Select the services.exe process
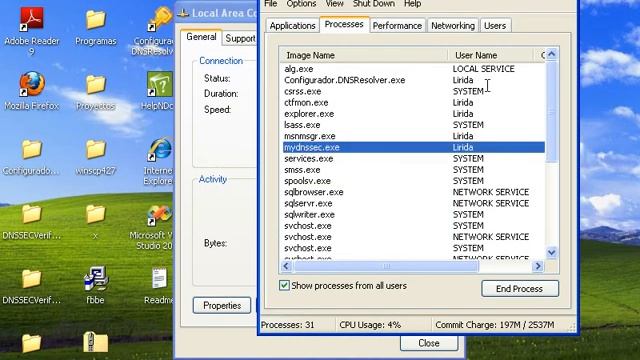 413,158
